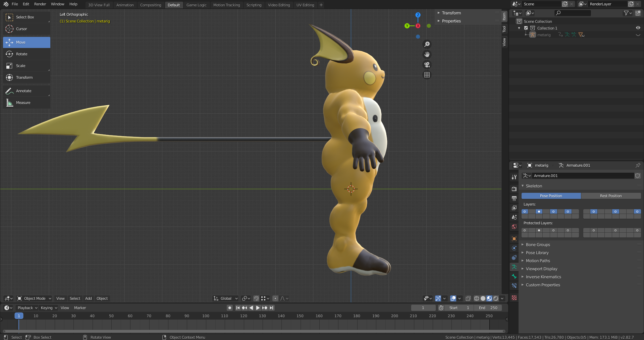The height and width of the screenshot is (340, 644).
Task: Collapse the Skeleton panel
Action: pos(534,186)
